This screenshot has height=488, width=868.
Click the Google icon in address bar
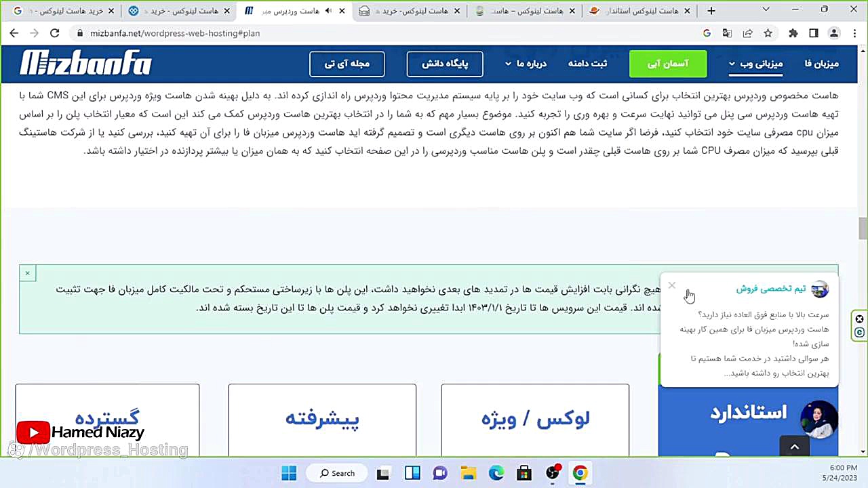(x=707, y=33)
